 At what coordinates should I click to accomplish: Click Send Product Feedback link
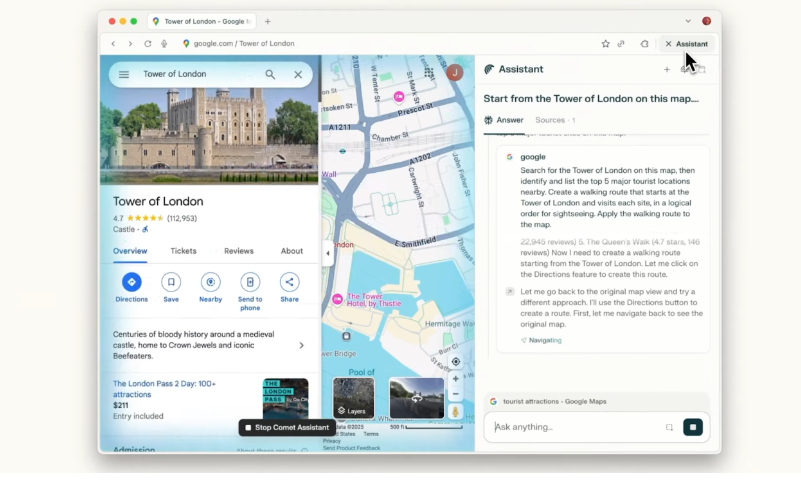pyautogui.click(x=351, y=448)
